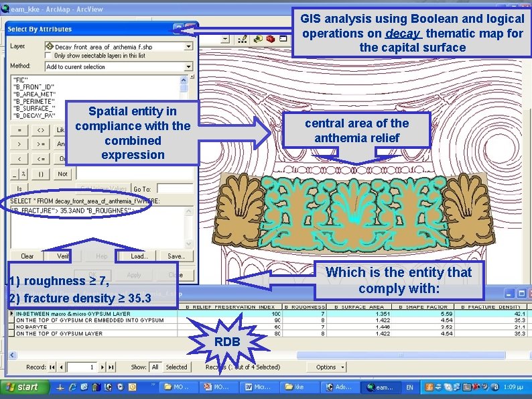Insert <= operator button
The height and width of the screenshot is (399, 532).
click(x=41, y=158)
